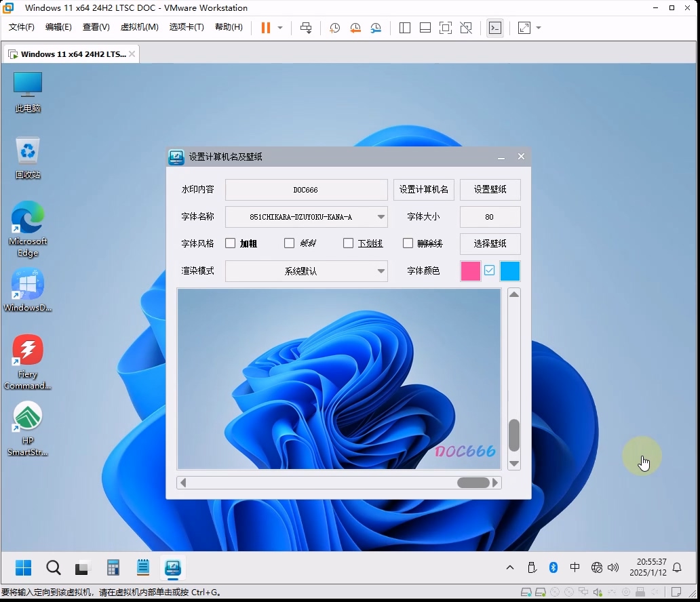Pick the pink font color swatch

pos(471,271)
